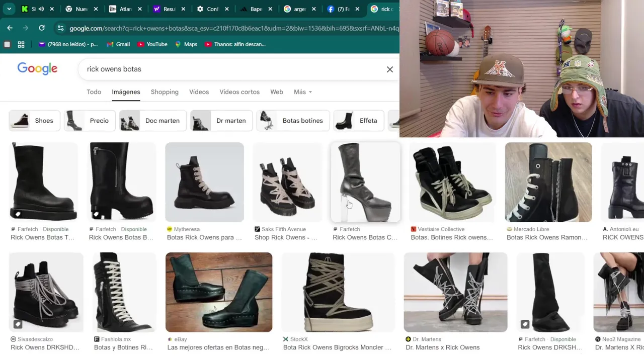Open the Fashiola.mx tall laced boot image
The height and width of the screenshot is (362, 644).
[x=124, y=292]
